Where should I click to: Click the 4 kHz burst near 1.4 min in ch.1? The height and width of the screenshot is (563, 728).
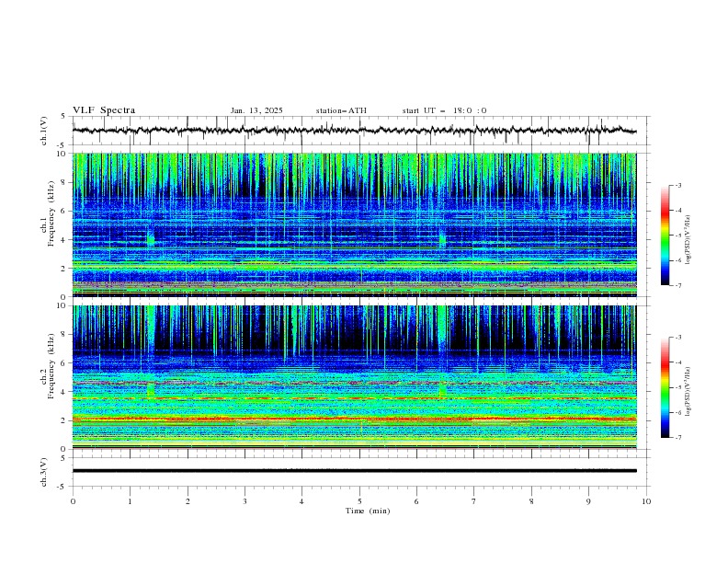(x=151, y=238)
